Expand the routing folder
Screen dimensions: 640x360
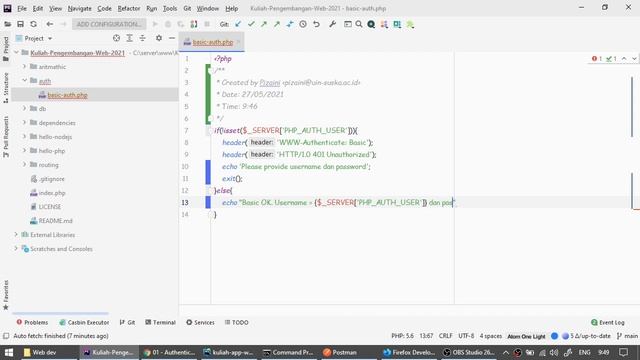pyautogui.click(x=24, y=164)
